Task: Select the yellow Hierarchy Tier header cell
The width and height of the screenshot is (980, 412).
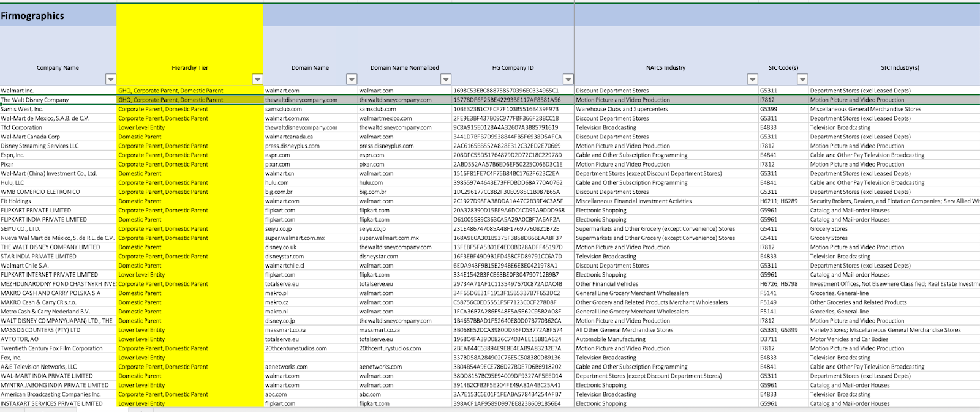Action: 190,67
